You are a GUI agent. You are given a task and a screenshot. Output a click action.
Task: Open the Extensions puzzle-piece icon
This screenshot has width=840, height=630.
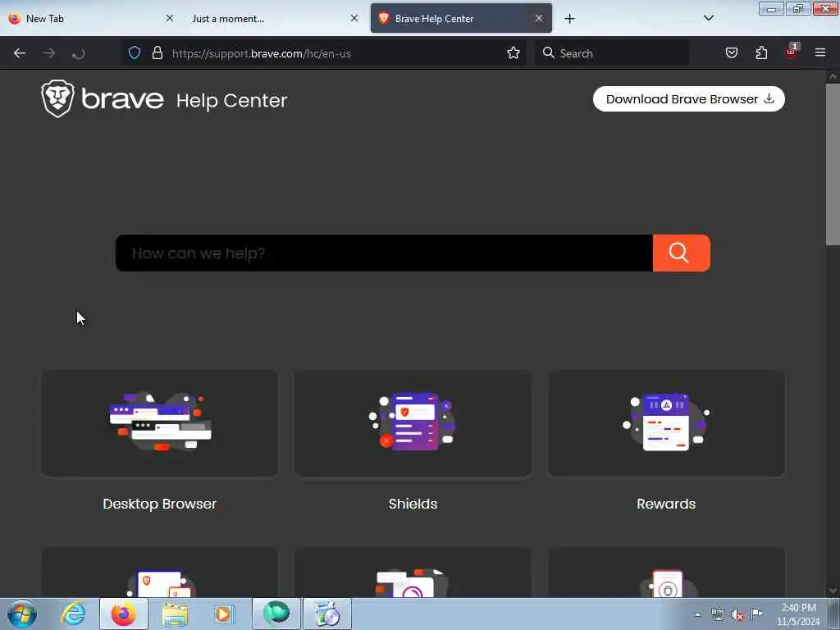[761, 52]
